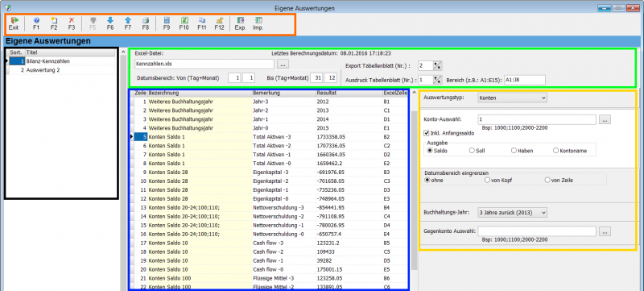The image size is (644, 291).
Task: Click the Cash flow -0 cell
Action: 283,269
